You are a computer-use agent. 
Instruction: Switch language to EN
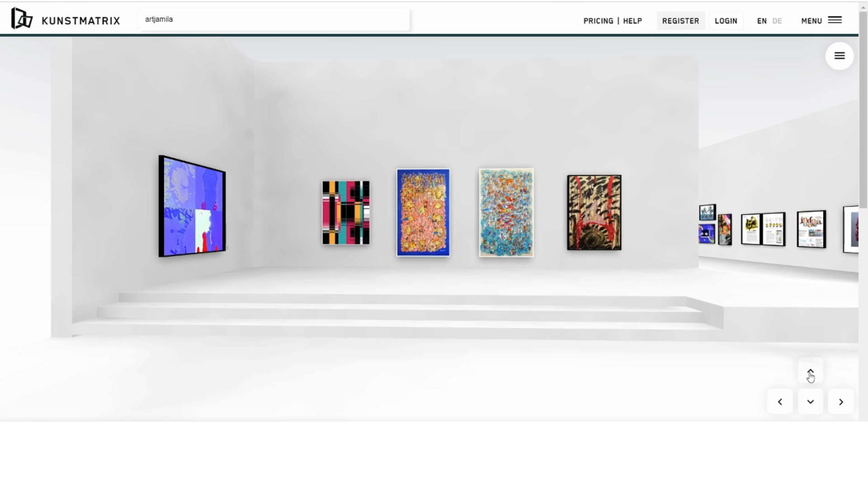click(762, 21)
